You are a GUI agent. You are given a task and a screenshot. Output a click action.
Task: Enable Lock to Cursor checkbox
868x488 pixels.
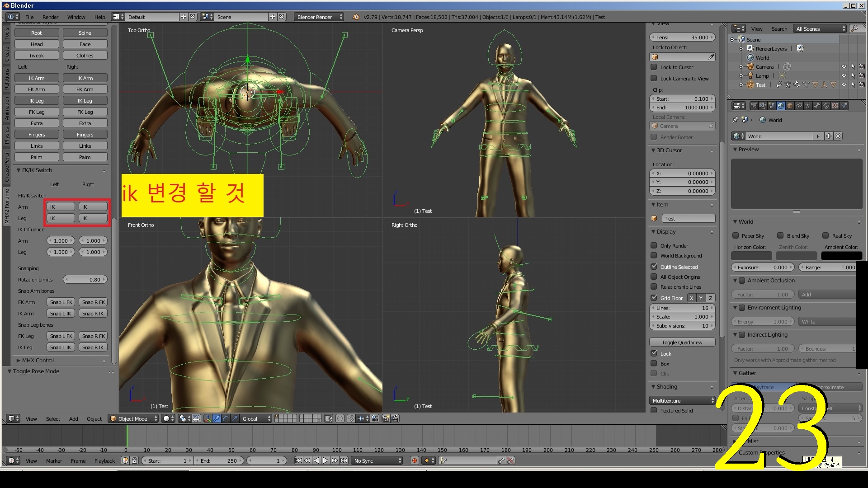click(x=654, y=67)
